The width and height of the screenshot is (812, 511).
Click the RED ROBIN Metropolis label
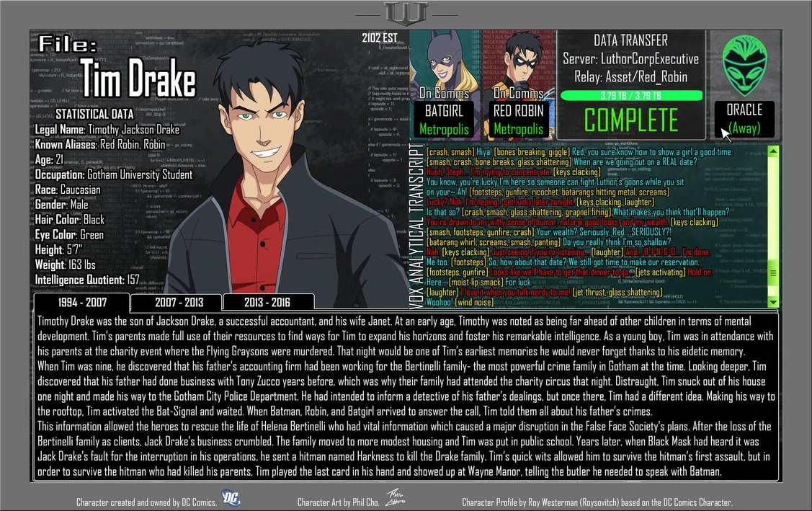[518, 120]
